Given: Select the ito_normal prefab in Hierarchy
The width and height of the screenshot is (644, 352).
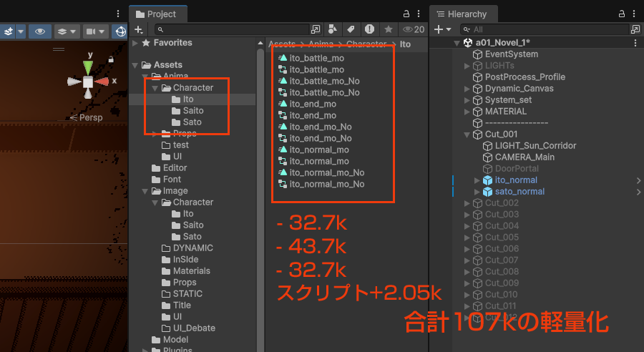Looking at the screenshot, I should tap(515, 180).
